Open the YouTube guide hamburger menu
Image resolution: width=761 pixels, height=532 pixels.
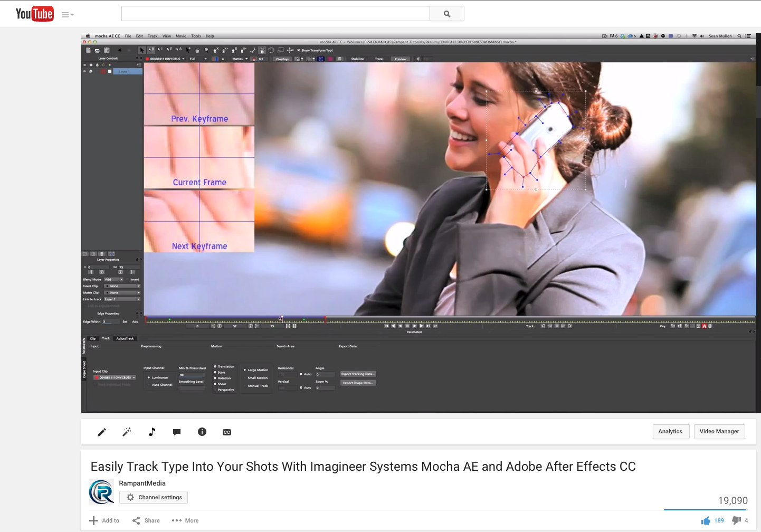click(x=67, y=15)
